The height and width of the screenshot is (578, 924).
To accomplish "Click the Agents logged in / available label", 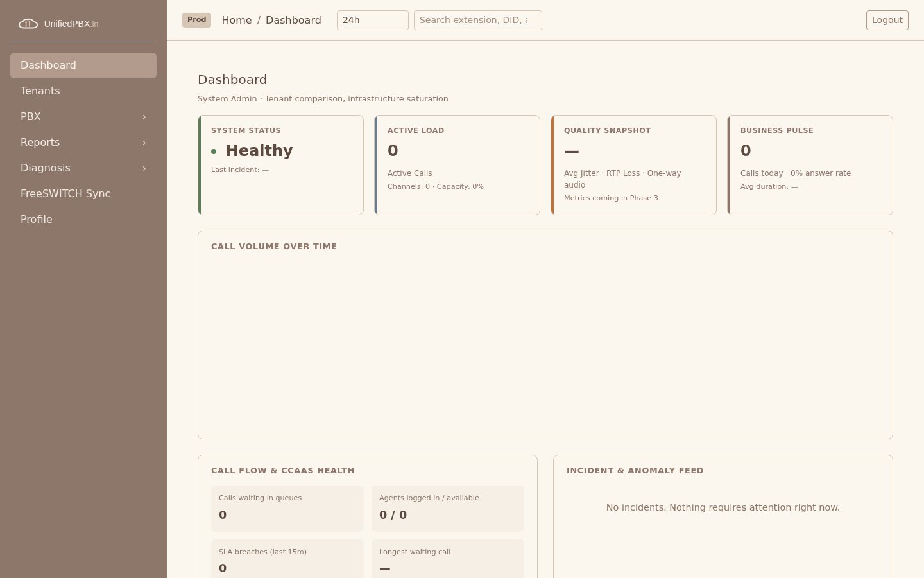I will 429,498.
